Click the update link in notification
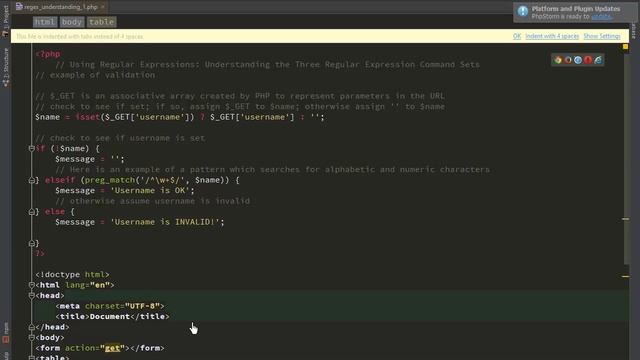Viewport: 640px width, 360px height. click(601, 17)
